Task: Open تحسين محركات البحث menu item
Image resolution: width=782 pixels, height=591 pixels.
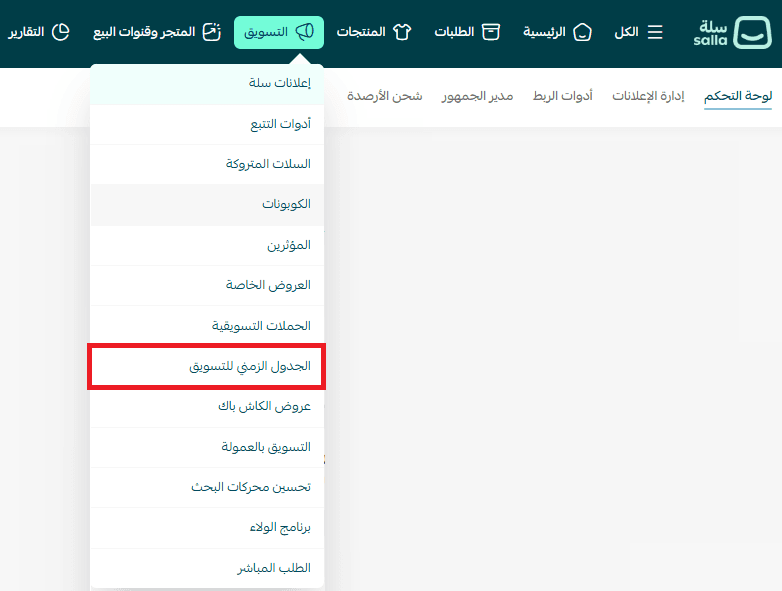Action: tap(251, 487)
